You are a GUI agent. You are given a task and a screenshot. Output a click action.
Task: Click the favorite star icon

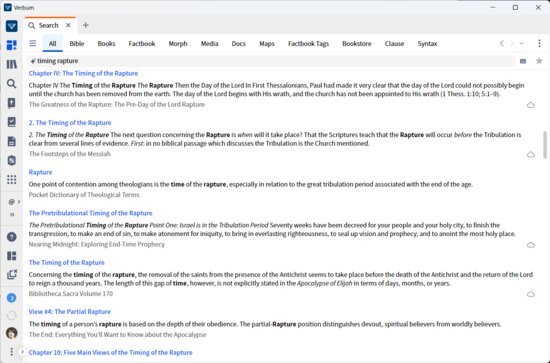pos(539,61)
